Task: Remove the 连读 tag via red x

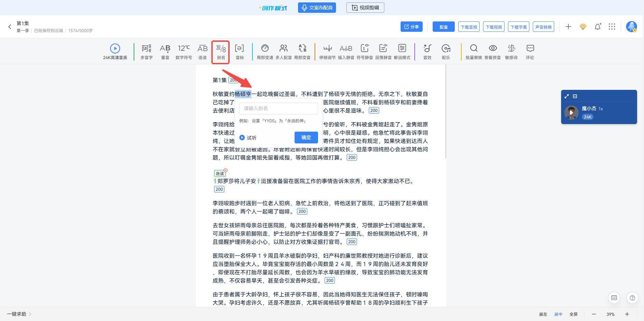Action: pos(225,170)
